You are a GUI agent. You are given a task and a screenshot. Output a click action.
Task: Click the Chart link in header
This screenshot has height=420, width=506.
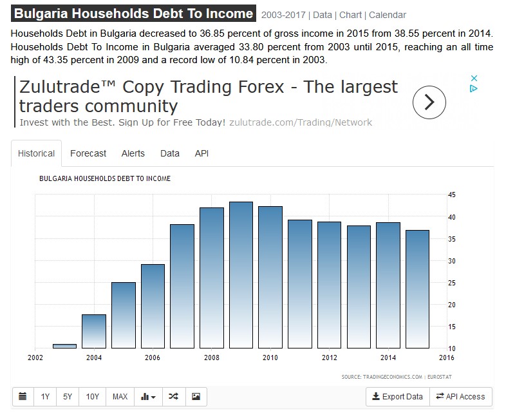(350, 15)
